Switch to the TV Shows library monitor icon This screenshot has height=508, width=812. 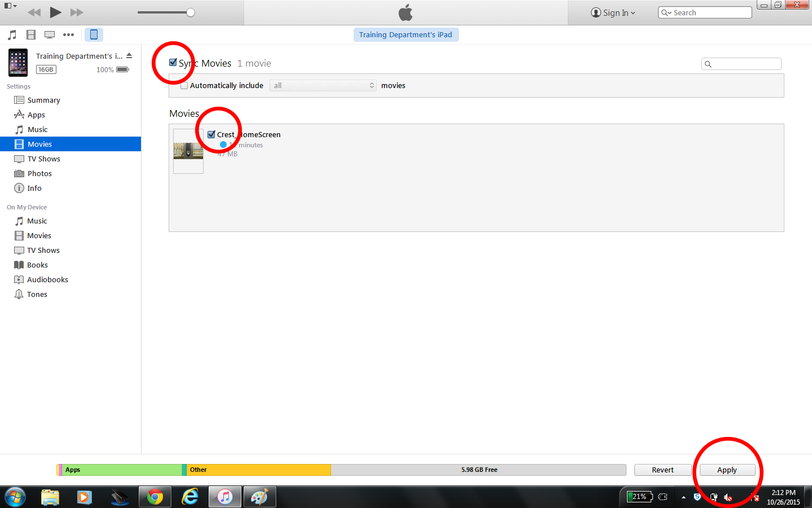[50, 35]
